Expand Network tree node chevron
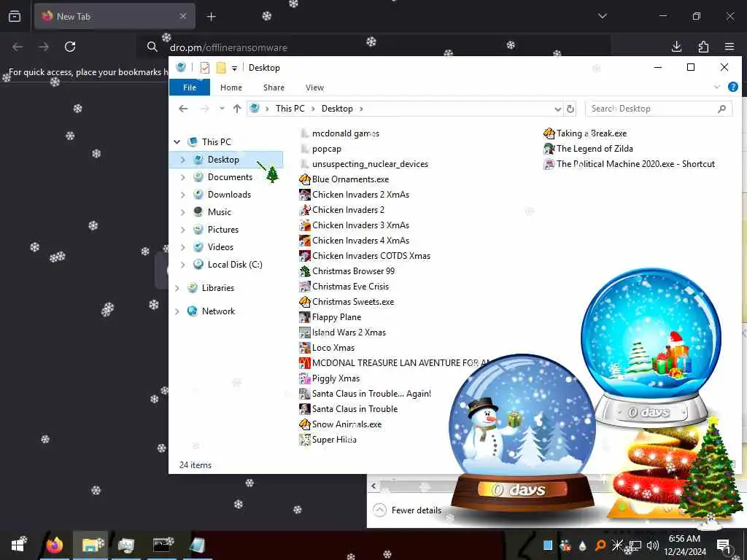This screenshot has height=560, width=747. coord(177,311)
